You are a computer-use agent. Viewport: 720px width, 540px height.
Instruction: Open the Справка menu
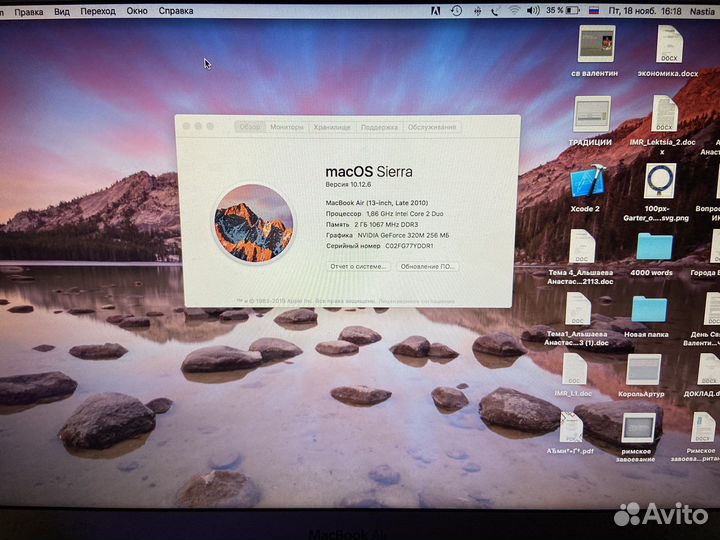tap(176, 11)
